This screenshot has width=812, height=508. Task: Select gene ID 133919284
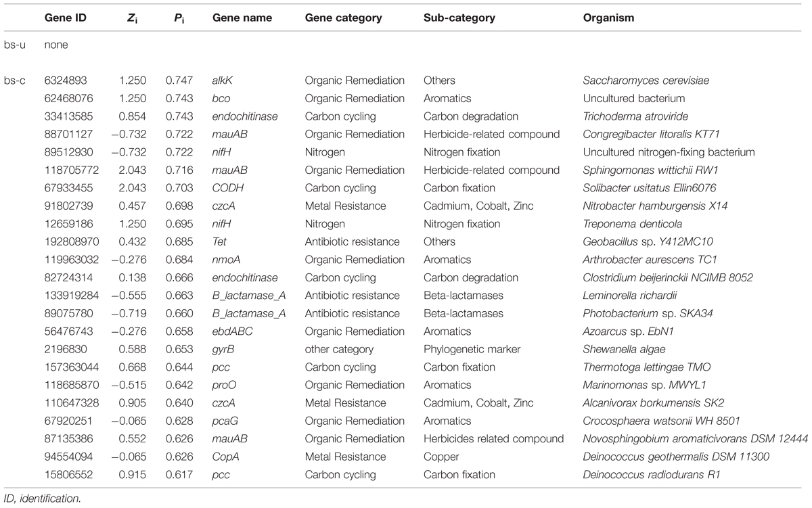(x=72, y=296)
